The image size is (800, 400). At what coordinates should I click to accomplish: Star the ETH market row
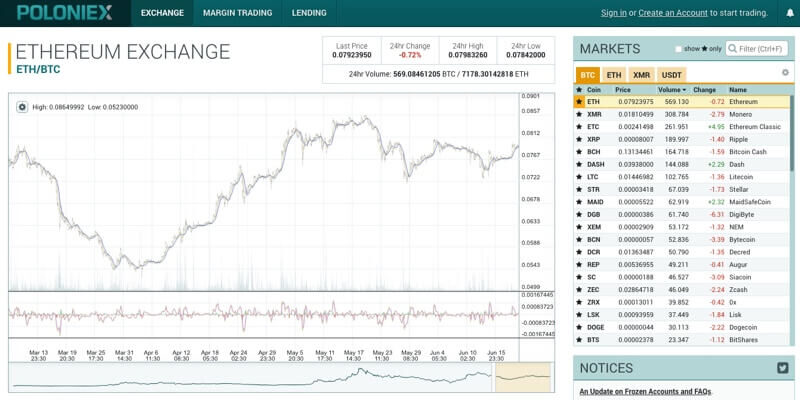pyautogui.click(x=579, y=102)
